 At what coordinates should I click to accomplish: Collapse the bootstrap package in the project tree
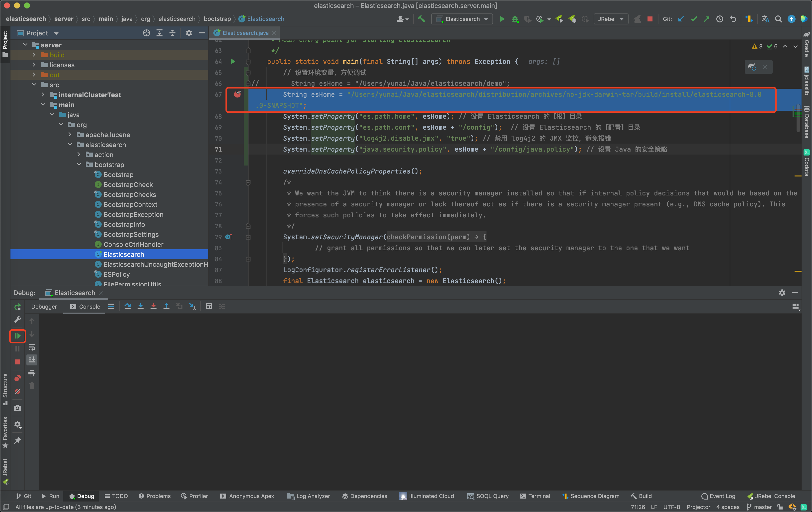click(79, 165)
